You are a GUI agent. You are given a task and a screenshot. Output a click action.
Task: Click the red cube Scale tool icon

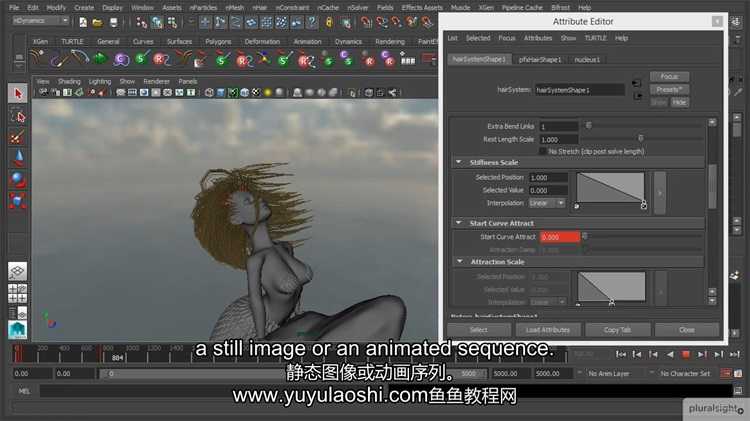pyautogui.click(x=18, y=201)
